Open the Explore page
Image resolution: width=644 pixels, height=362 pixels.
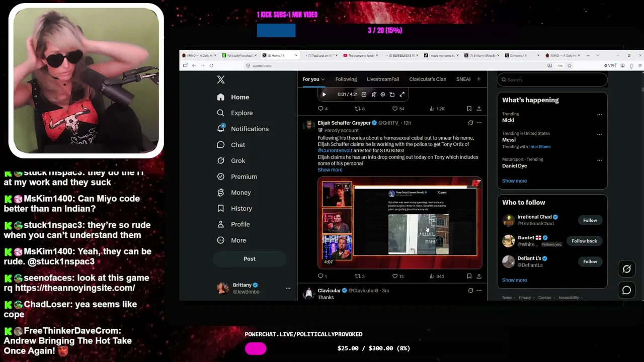point(235,113)
